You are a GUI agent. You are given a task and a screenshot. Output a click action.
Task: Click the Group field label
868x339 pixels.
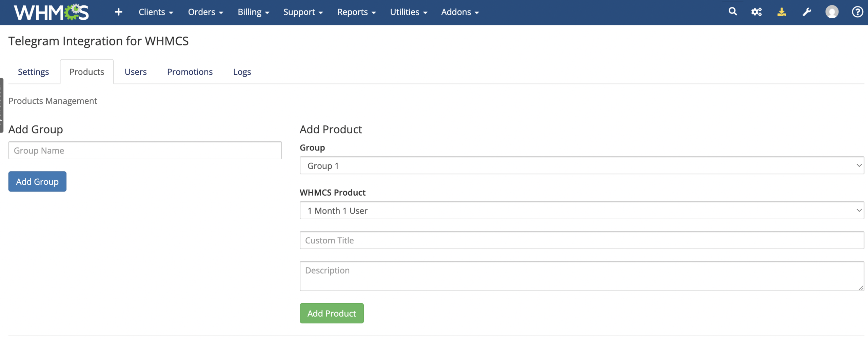(x=312, y=148)
